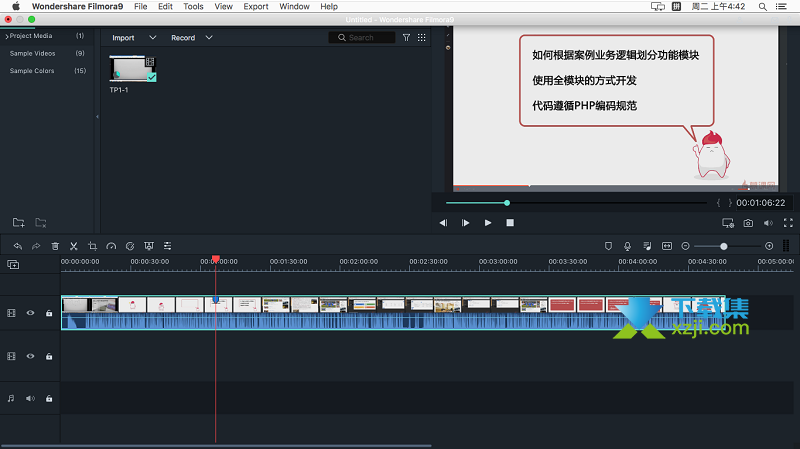
Task: Take a snapshot with camera icon
Action: pyautogui.click(x=748, y=223)
